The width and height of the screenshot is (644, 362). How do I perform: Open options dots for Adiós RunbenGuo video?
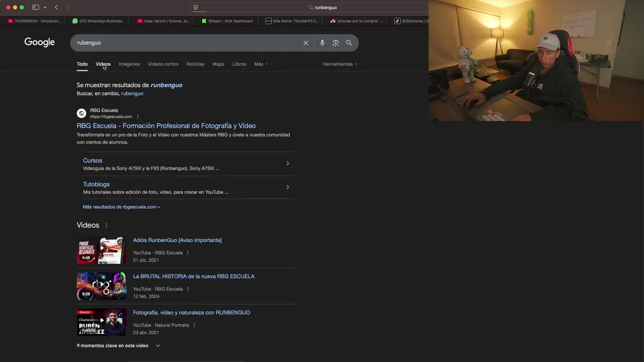[188, 253]
